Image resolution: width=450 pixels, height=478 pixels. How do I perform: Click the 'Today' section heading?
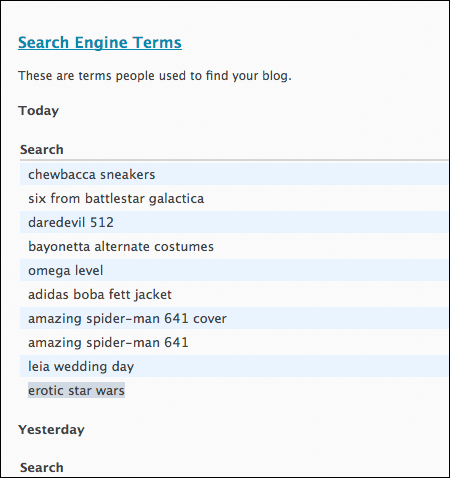[x=38, y=110]
